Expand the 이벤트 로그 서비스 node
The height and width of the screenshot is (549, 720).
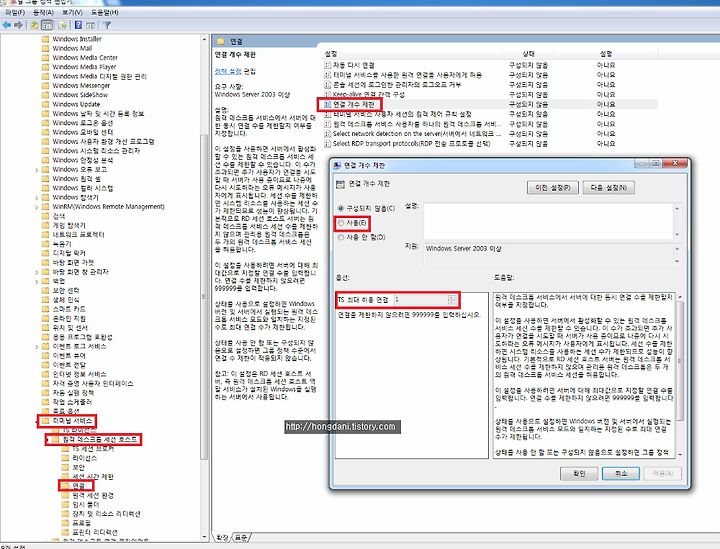pyautogui.click(x=37, y=346)
